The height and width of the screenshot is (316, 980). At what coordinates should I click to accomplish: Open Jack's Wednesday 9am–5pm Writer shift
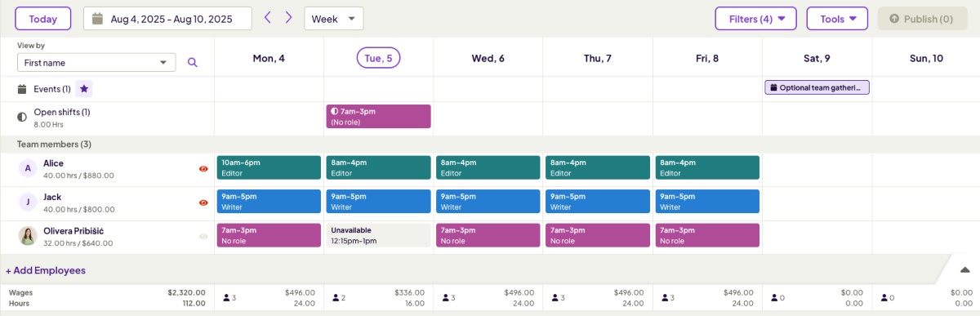488,201
